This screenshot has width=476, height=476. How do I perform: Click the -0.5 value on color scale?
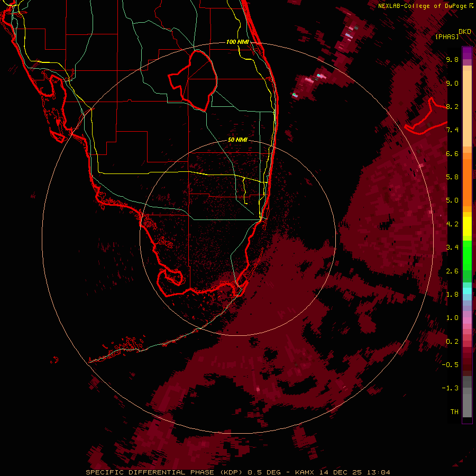[450, 365]
